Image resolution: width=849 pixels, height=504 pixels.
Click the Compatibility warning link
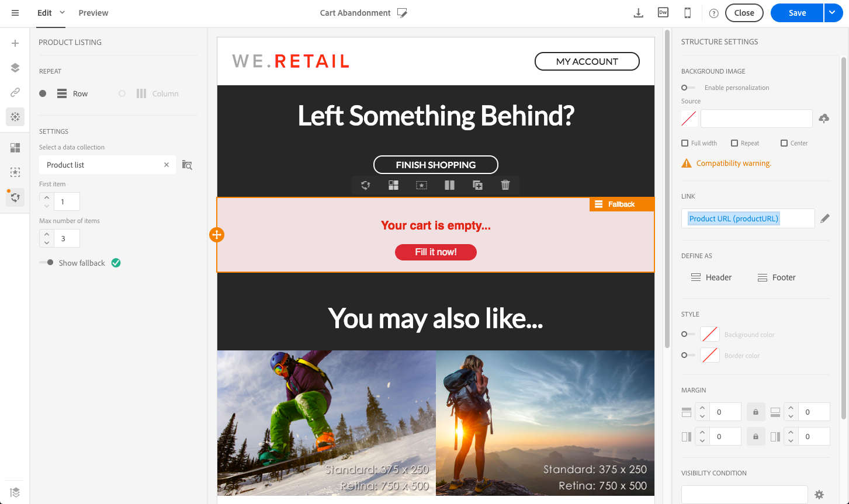coord(734,164)
